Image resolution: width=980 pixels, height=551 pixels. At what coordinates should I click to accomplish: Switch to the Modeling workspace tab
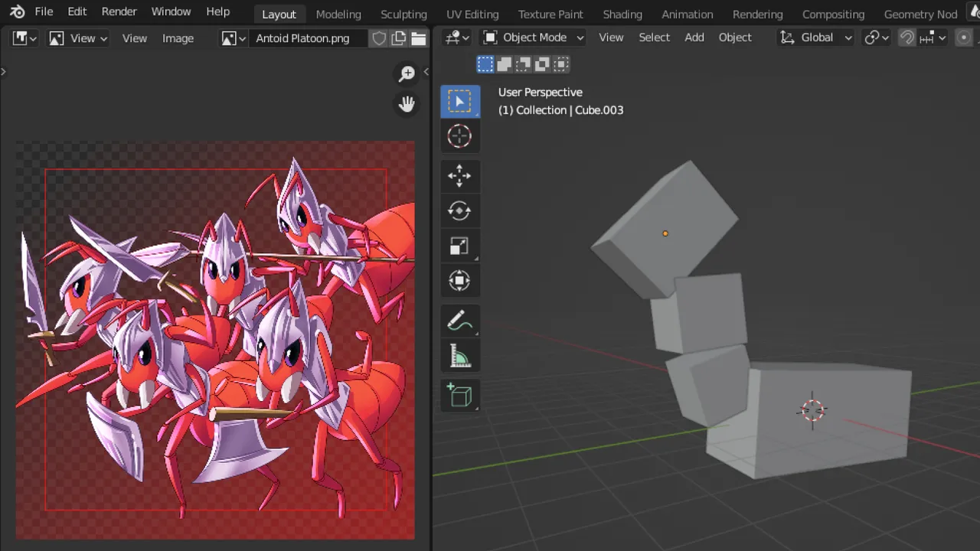(x=338, y=14)
